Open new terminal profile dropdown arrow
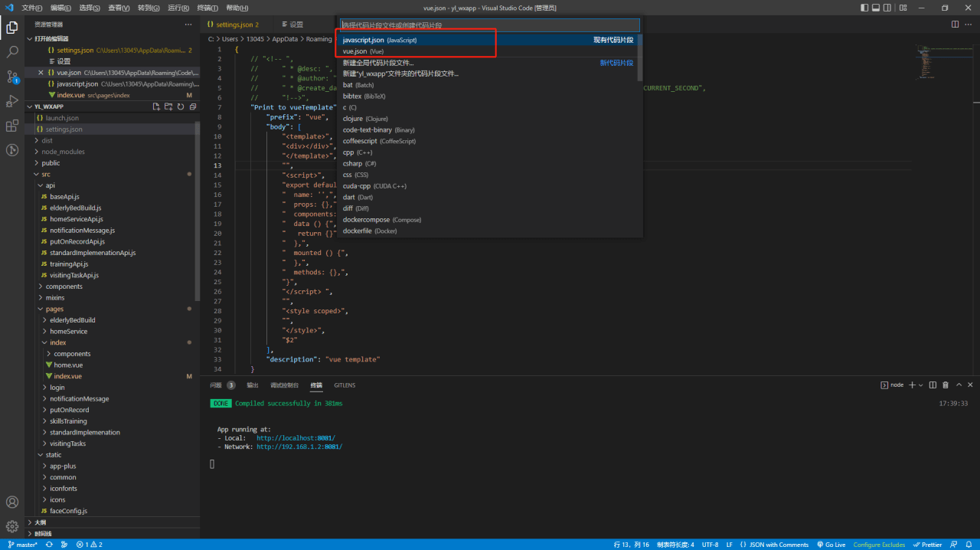The width and height of the screenshot is (980, 550). click(921, 385)
